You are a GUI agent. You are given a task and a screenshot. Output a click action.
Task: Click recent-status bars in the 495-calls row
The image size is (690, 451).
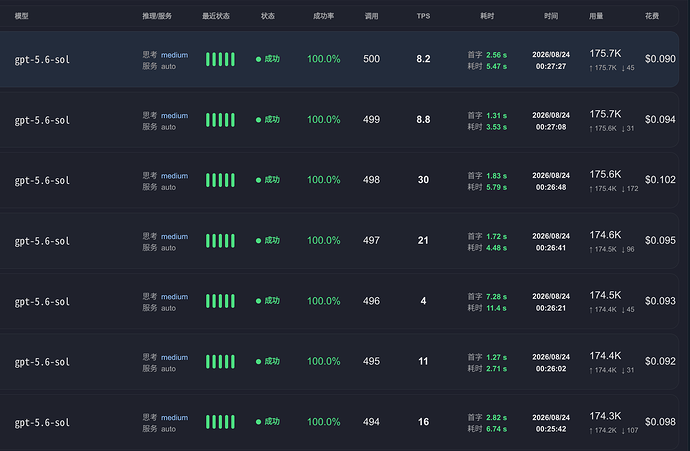[x=220, y=362]
